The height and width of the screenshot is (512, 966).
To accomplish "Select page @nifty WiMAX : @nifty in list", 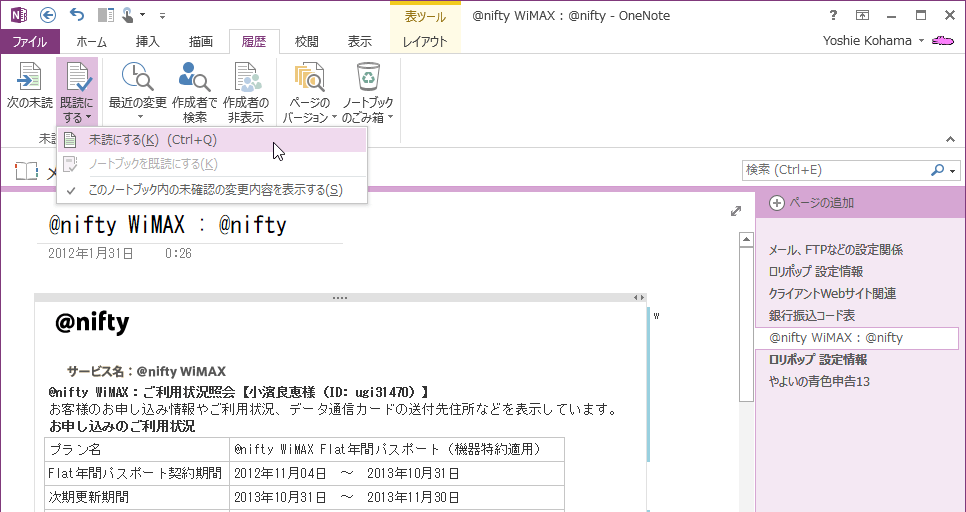I will click(857, 338).
